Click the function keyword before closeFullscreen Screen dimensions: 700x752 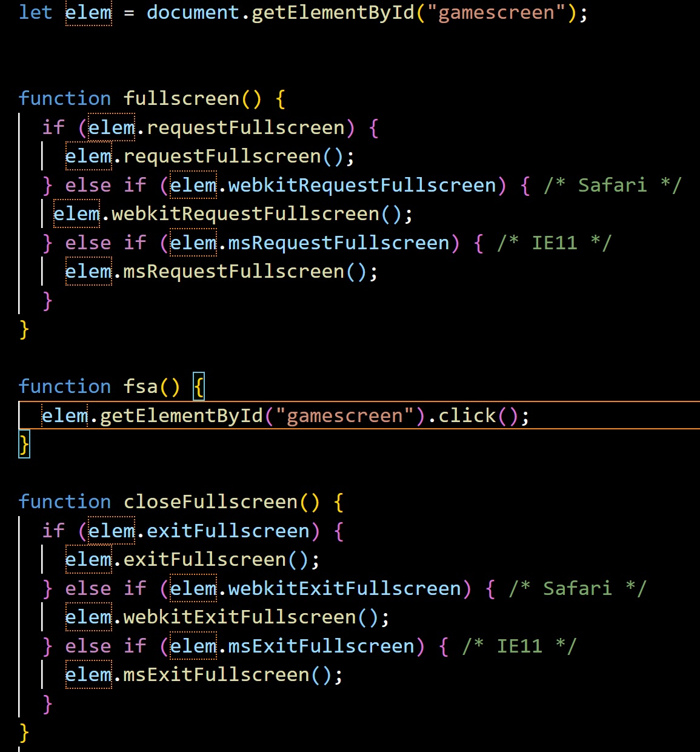click(x=65, y=502)
